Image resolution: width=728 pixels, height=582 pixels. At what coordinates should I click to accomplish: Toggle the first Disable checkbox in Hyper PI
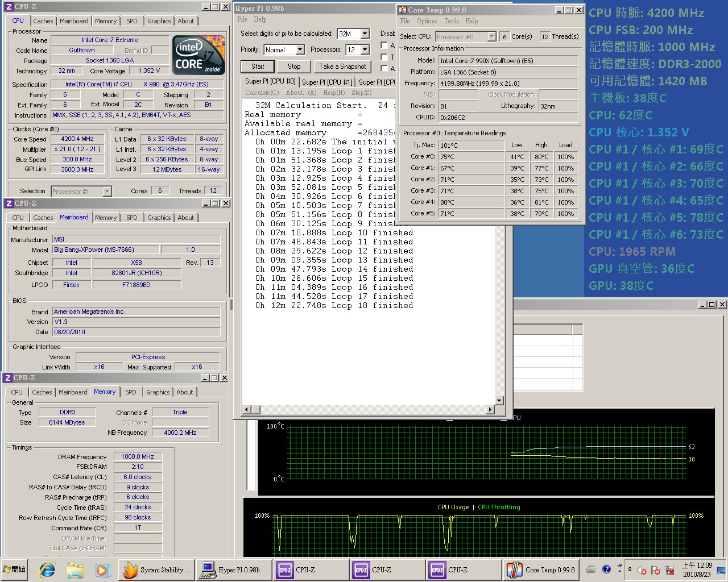point(384,45)
